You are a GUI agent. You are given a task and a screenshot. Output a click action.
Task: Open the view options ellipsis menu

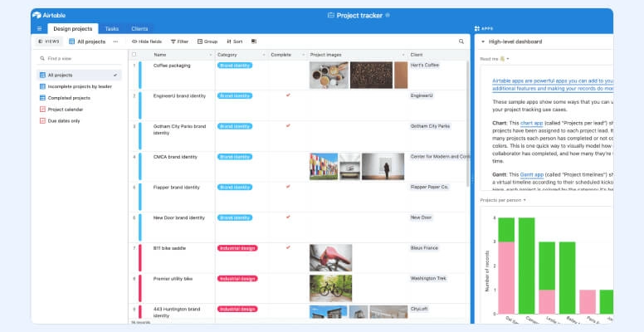[x=115, y=41]
